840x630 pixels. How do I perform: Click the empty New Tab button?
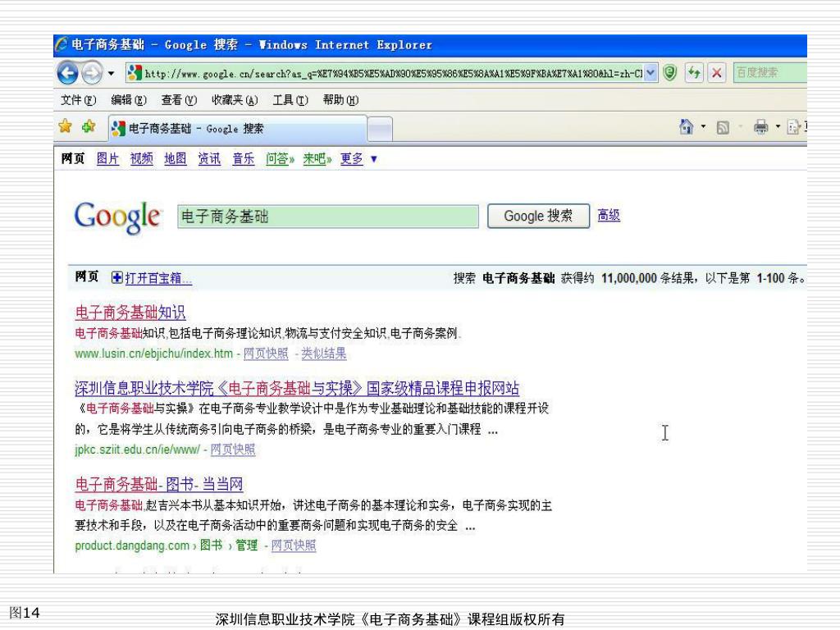click(381, 129)
